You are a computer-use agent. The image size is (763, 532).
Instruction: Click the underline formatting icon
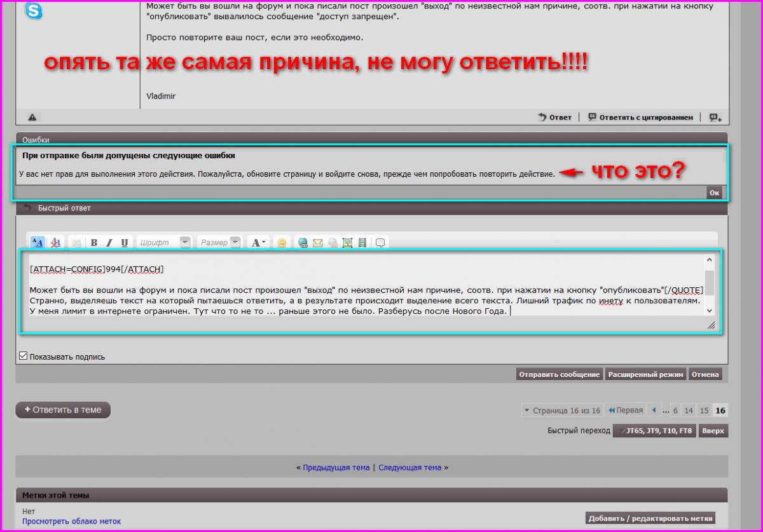pyautogui.click(x=124, y=243)
